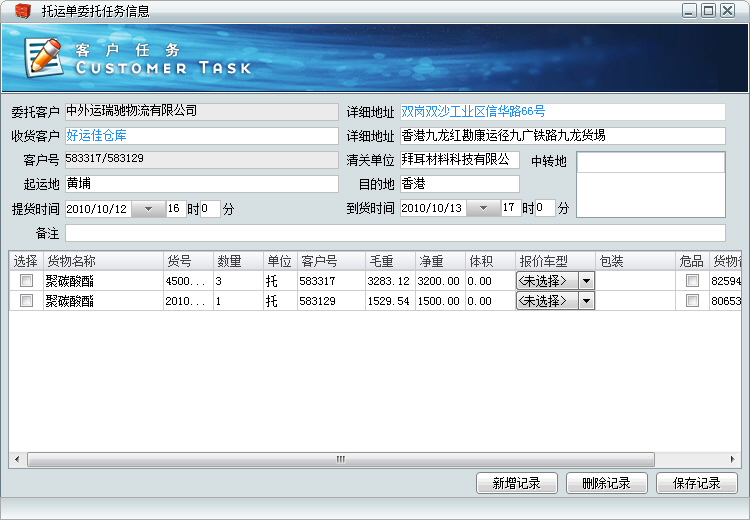Tick the 选择 checkbox for item 583129
Viewport: 750px width, 520px height.
26,301
